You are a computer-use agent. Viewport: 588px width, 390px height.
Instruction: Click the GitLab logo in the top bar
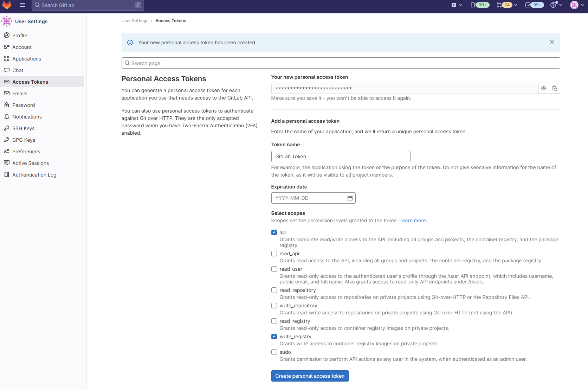[7, 5]
